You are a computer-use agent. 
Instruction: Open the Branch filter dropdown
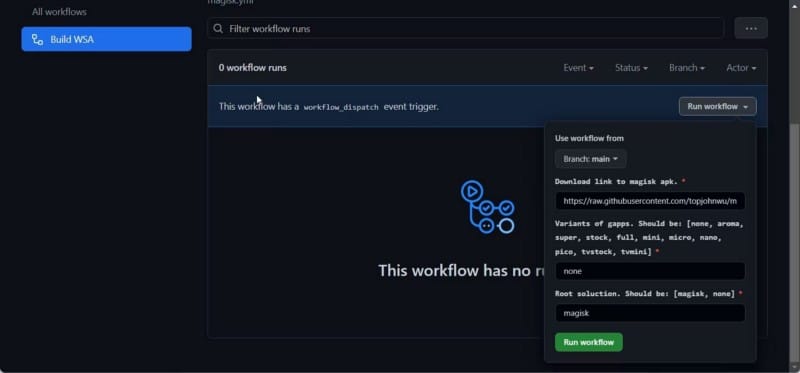pos(687,67)
